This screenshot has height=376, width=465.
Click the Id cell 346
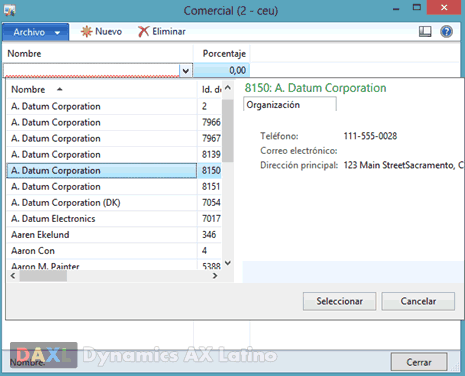210,235
